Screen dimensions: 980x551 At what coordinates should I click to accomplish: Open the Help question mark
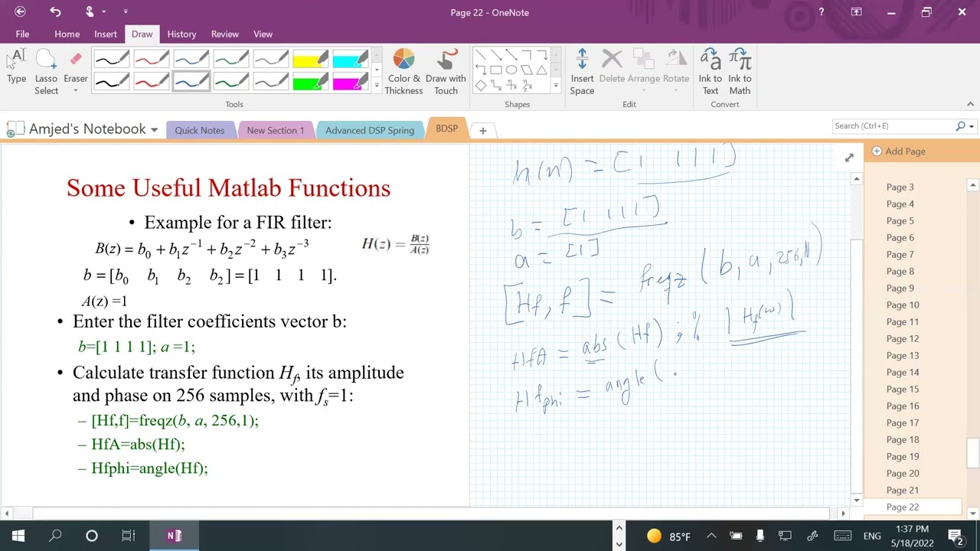tap(822, 11)
